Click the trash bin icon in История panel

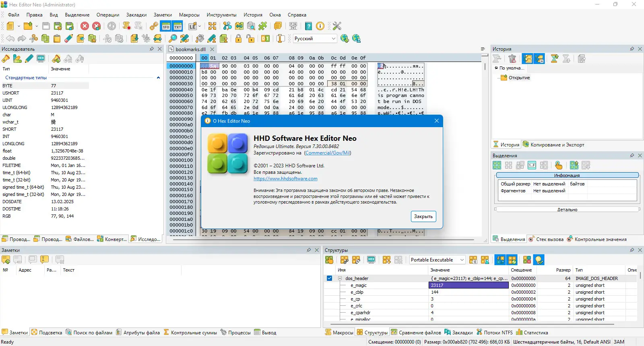point(512,59)
